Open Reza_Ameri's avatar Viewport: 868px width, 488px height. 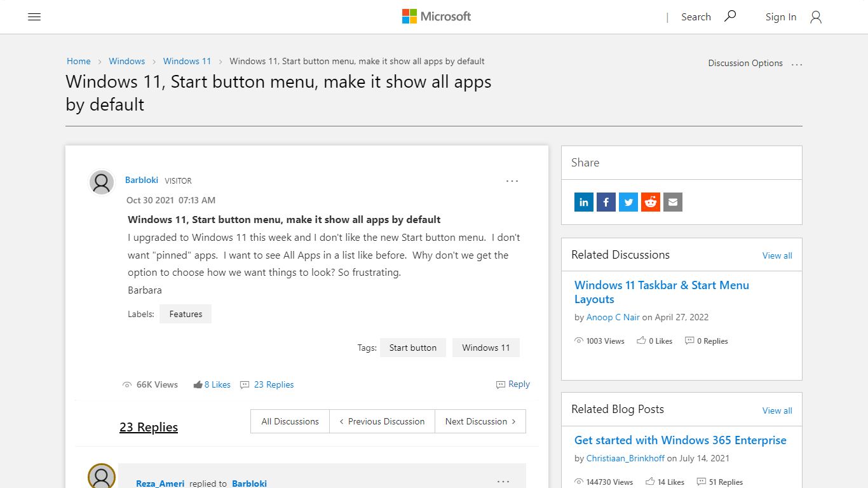(102, 476)
